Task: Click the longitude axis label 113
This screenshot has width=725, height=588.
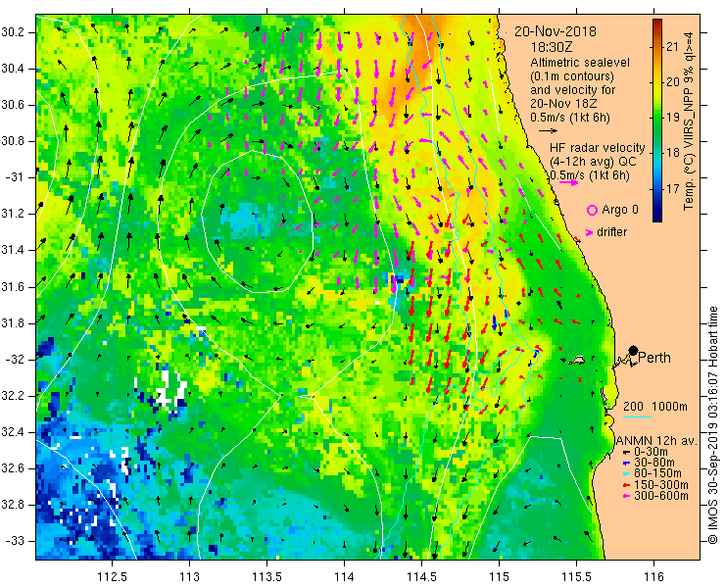Action: tap(189, 577)
